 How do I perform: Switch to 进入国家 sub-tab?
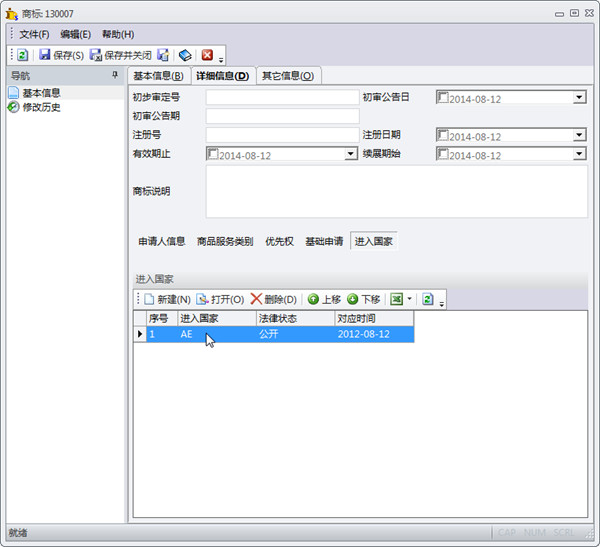click(x=374, y=241)
